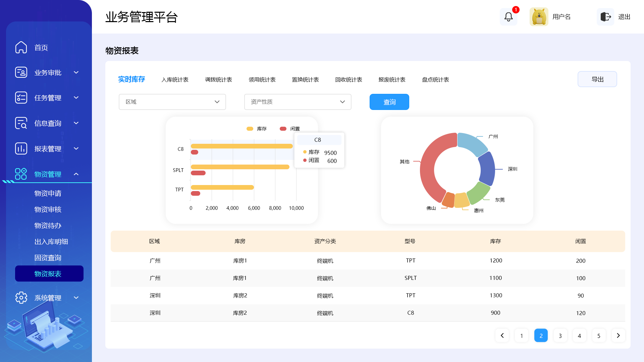The height and width of the screenshot is (362, 644).
Task: Click the 任务管理 checklist icon
Action: point(21,98)
